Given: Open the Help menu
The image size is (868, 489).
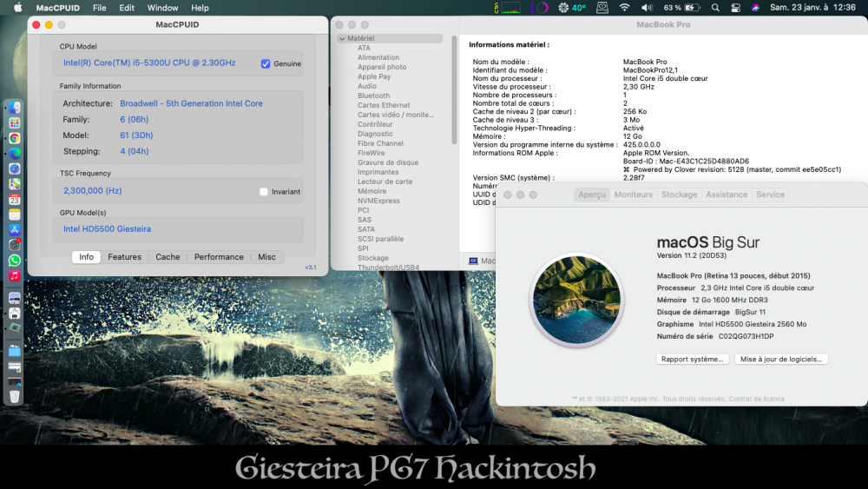Looking at the screenshot, I should [x=200, y=8].
